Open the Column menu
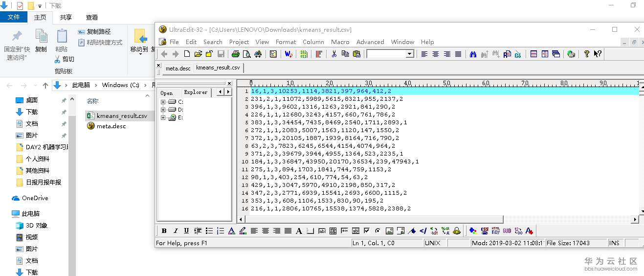 pos(313,42)
